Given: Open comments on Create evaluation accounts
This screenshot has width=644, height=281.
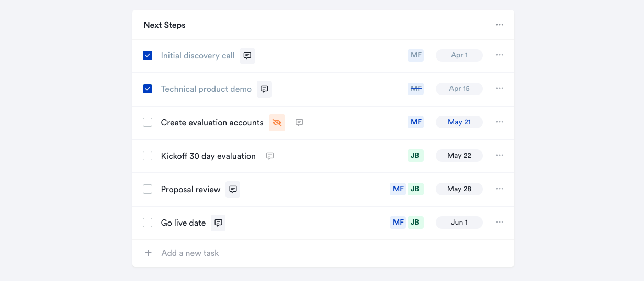Looking at the screenshot, I should [299, 122].
